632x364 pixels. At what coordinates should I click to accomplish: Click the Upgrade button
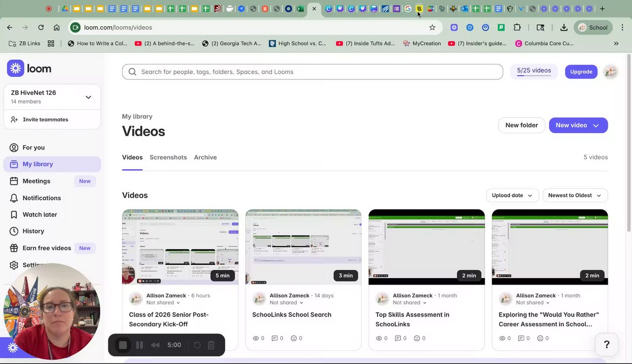(581, 72)
